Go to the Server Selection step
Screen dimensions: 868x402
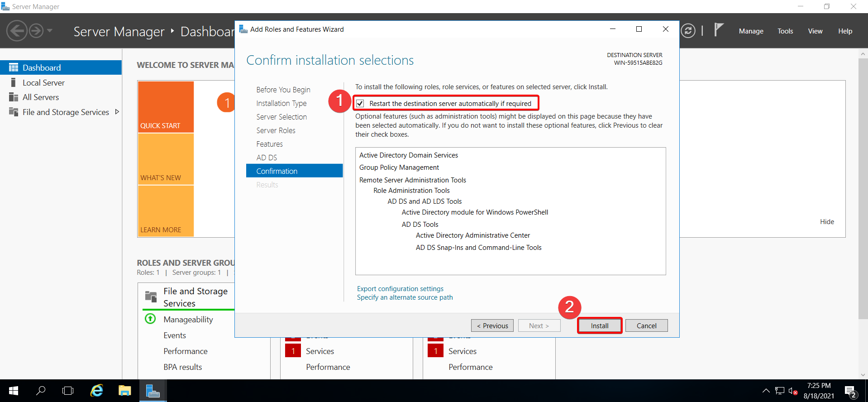281,117
